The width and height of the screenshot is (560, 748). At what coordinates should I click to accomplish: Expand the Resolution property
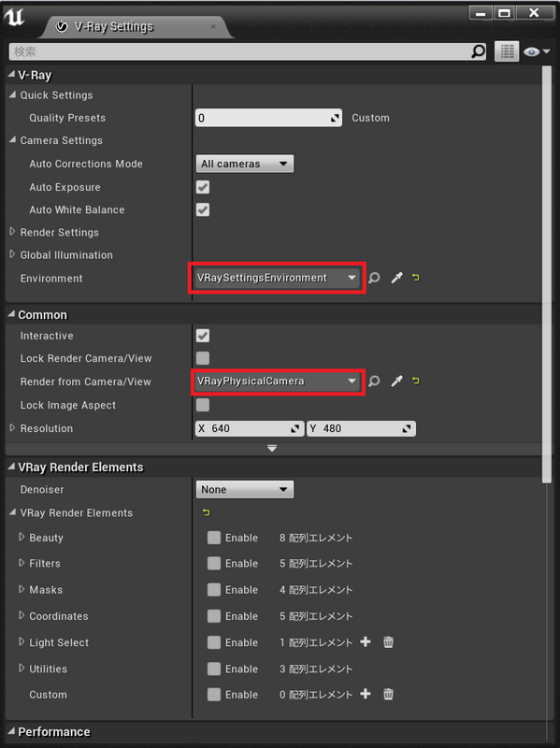(12, 427)
